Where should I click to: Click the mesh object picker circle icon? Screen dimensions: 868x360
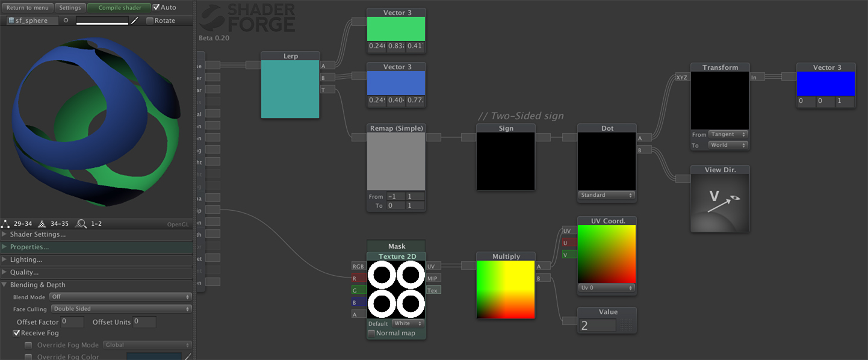pyautogui.click(x=66, y=20)
